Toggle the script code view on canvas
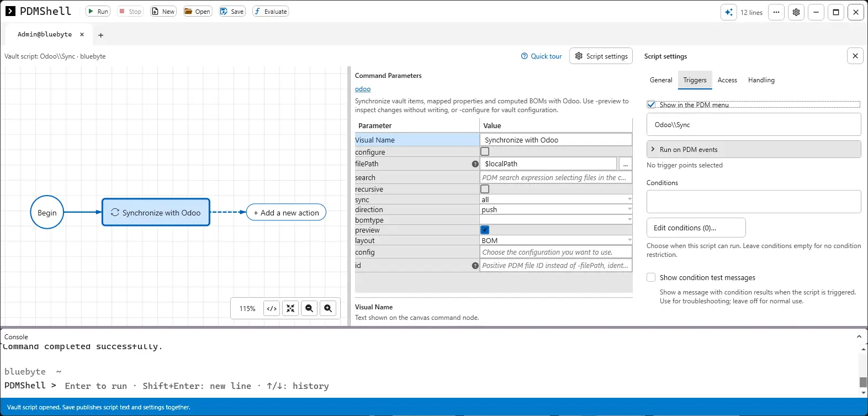 click(x=272, y=308)
